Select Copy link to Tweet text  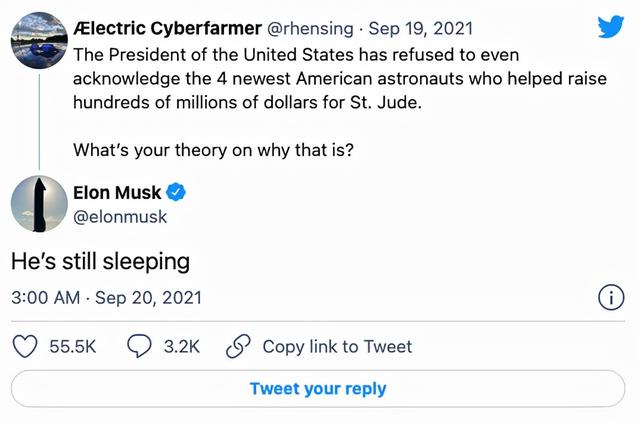[337, 346]
